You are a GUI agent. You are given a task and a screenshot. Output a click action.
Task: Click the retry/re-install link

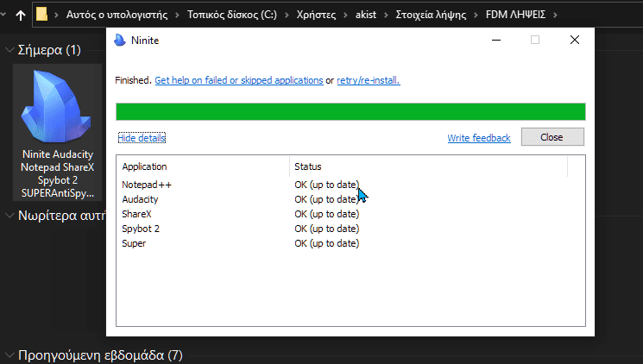(x=369, y=80)
